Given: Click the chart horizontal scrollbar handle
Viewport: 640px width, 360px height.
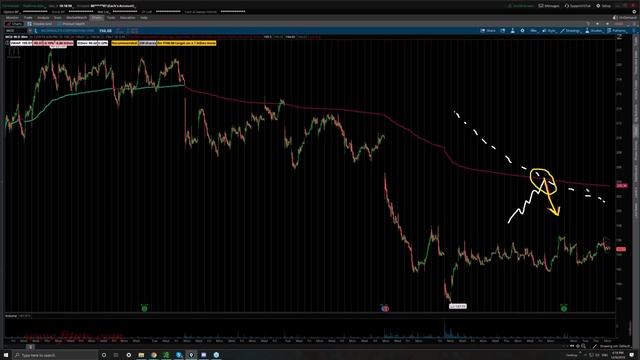Looking at the screenshot, I should click(x=30, y=347).
